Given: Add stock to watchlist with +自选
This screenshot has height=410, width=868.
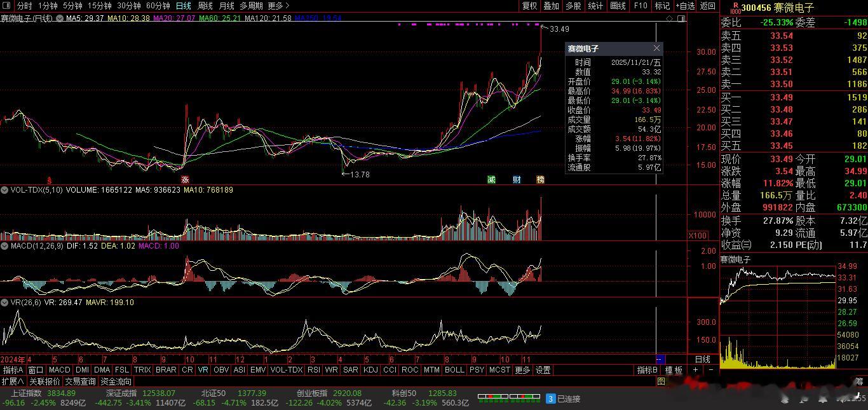Looking at the screenshot, I should click(685, 6).
